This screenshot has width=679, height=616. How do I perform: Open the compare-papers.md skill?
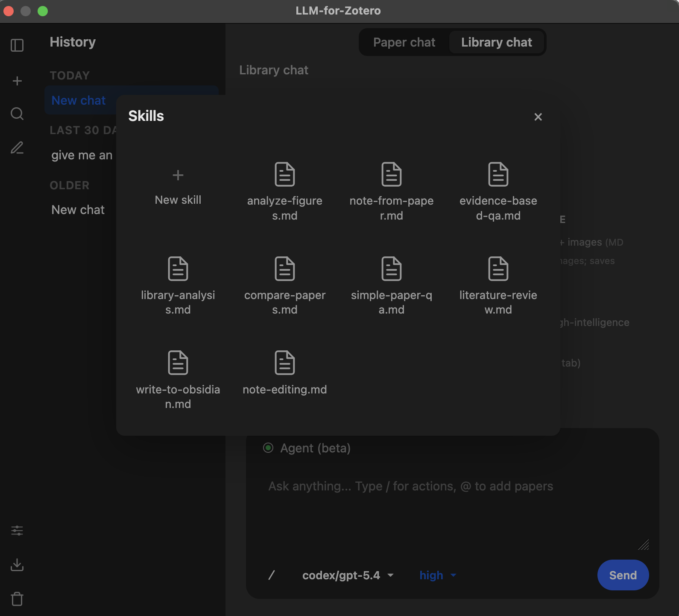[285, 286]
